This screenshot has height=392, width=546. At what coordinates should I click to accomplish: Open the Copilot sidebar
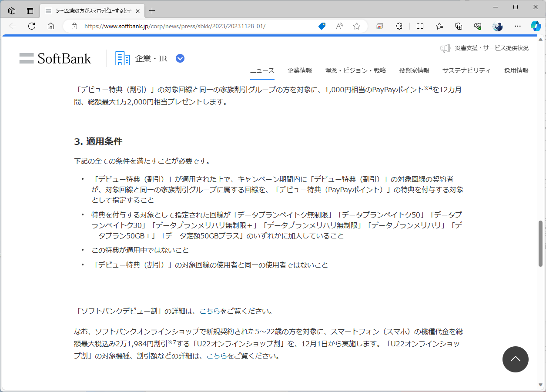point(536,26)
